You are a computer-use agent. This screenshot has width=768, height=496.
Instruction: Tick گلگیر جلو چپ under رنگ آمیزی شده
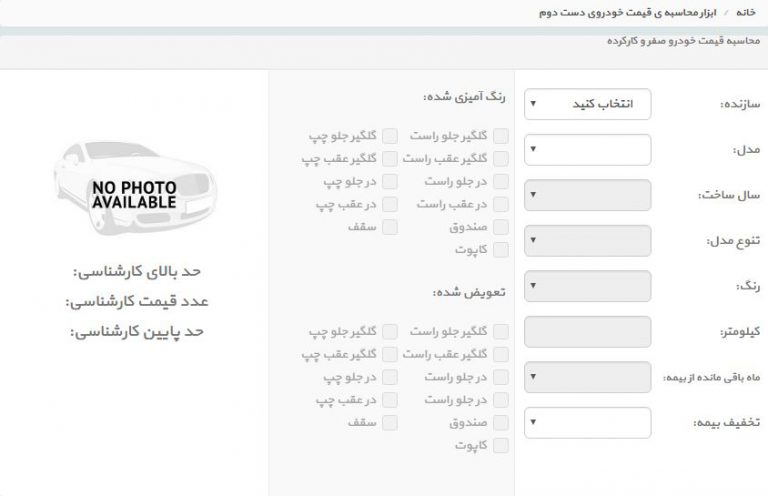coord(390,136)
